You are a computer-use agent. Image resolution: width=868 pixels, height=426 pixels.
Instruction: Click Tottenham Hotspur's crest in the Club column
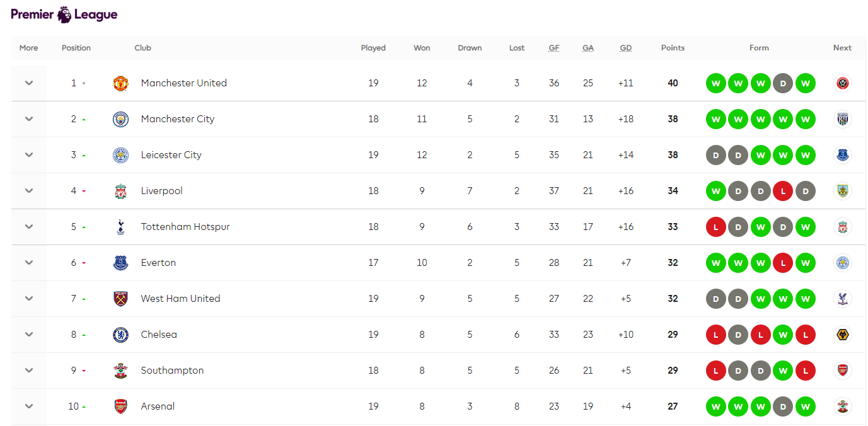coord(120,227)
